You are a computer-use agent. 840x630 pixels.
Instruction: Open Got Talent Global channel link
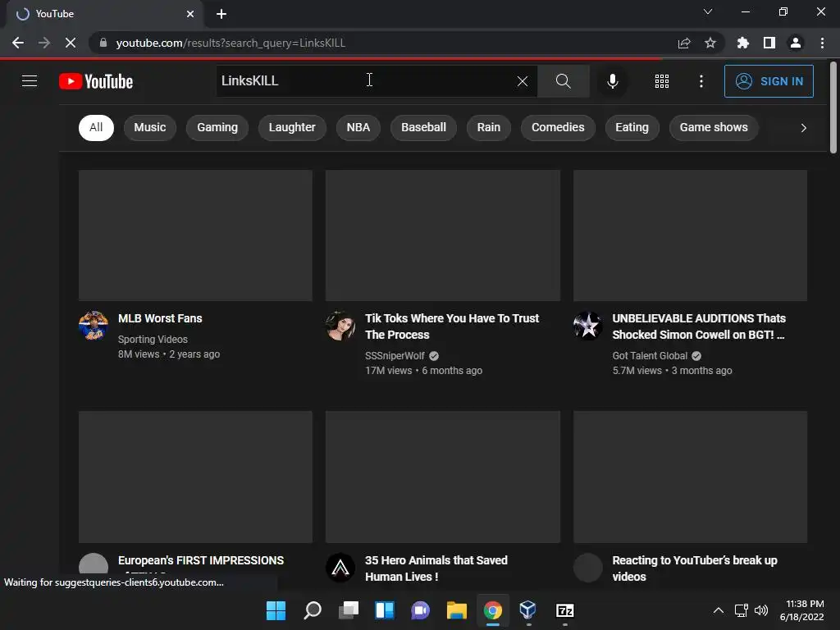click(x=650, y=356)
